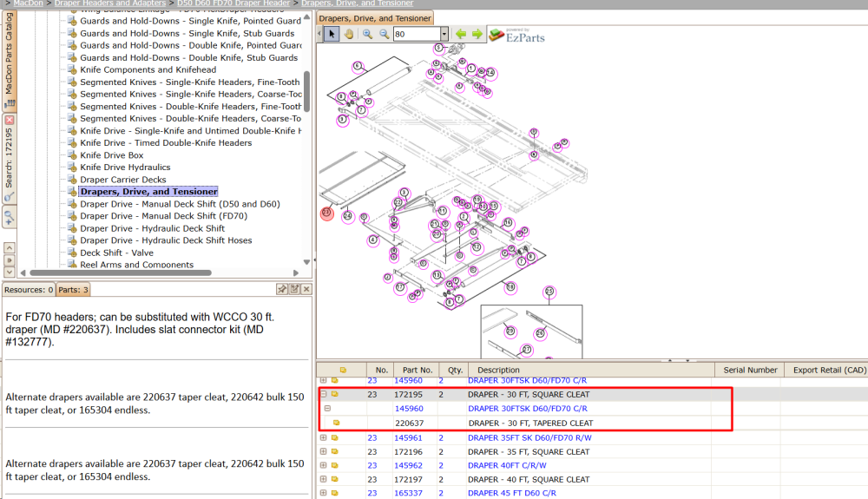Open part number 145961 link
This screenshot has height=499, width=868.
coord(408,437)
